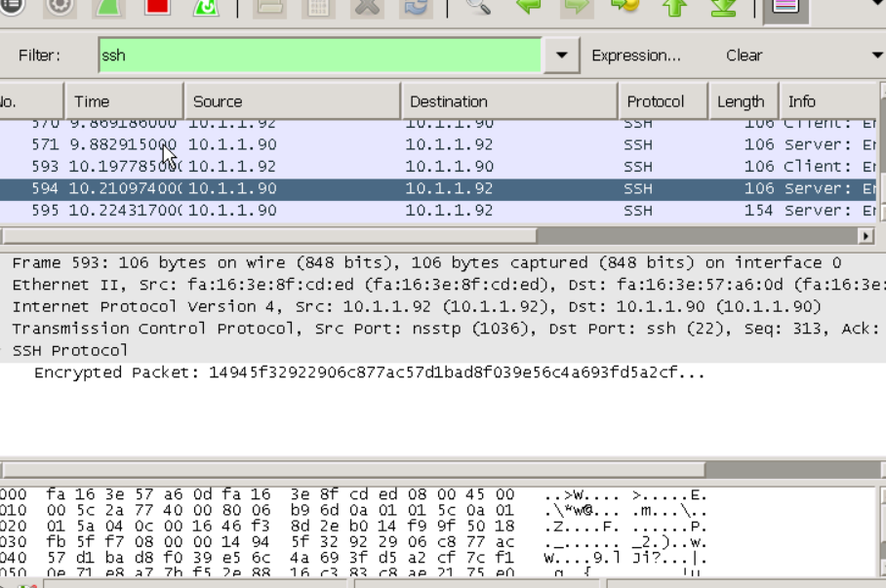Save this capture file icon
This screenshot has width=886, height=588.
coord(318,6)
